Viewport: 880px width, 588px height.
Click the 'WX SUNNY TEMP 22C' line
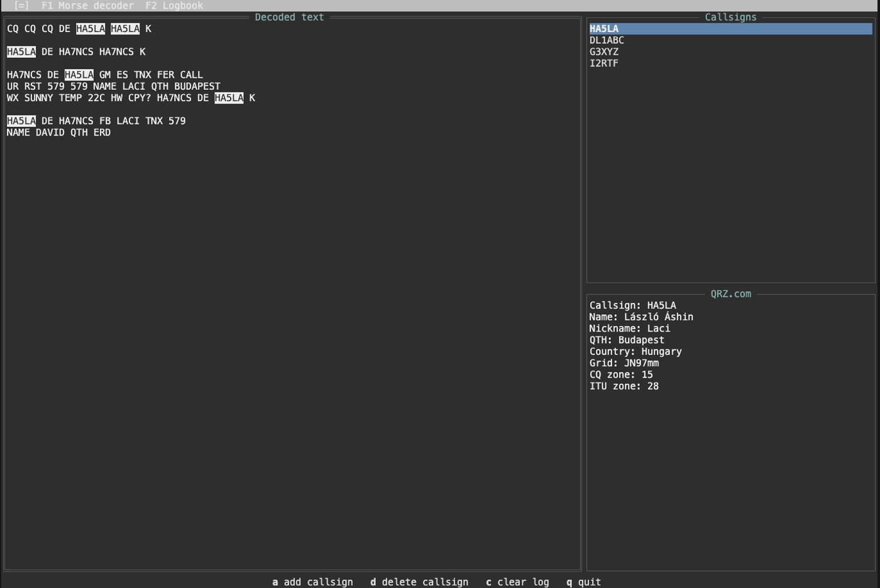[x=131, y=98]
